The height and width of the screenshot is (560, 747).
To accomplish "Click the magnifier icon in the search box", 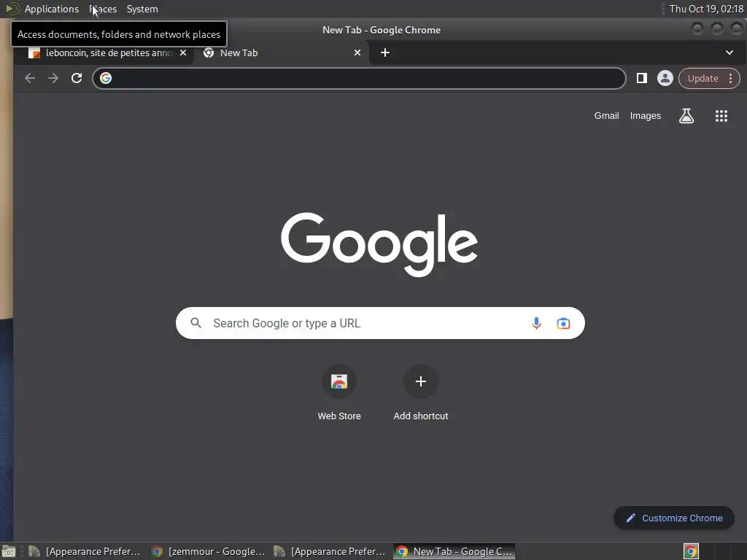I will [196, 323].
